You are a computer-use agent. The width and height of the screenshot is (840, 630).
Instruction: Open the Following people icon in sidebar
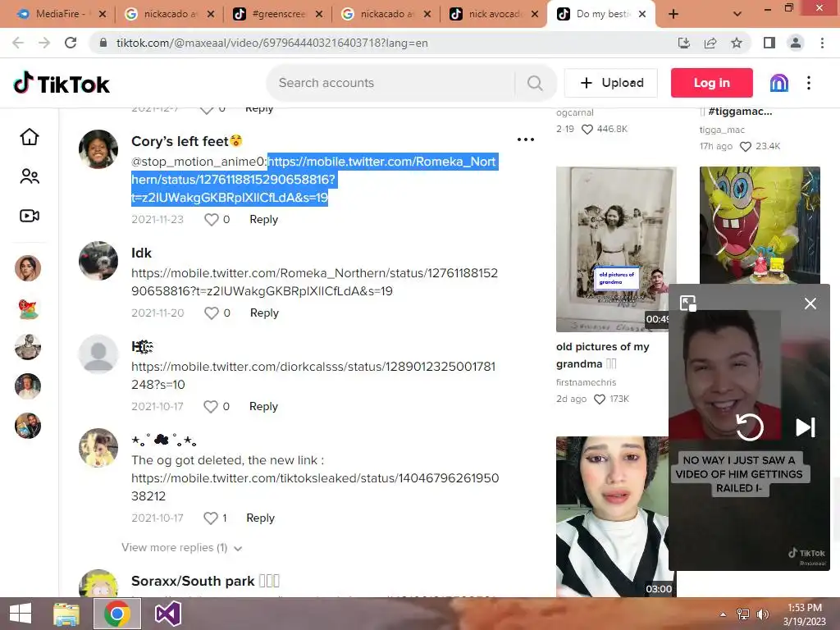point(30,176)
